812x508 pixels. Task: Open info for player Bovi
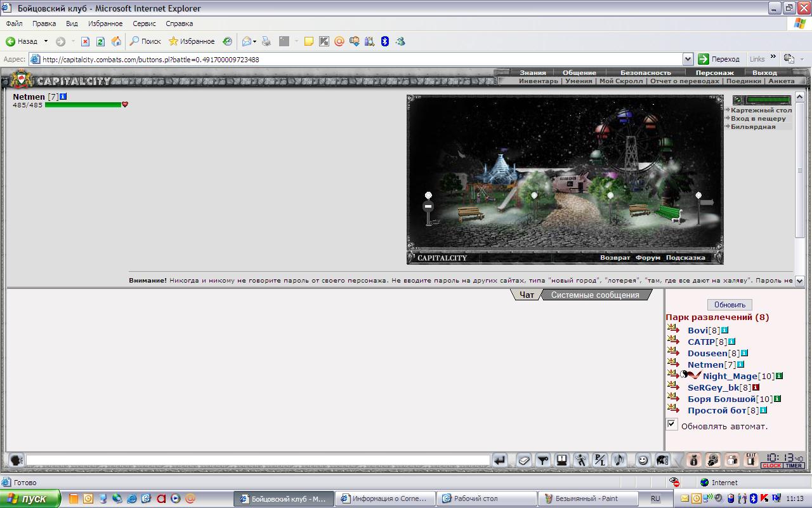click(725, 330)
